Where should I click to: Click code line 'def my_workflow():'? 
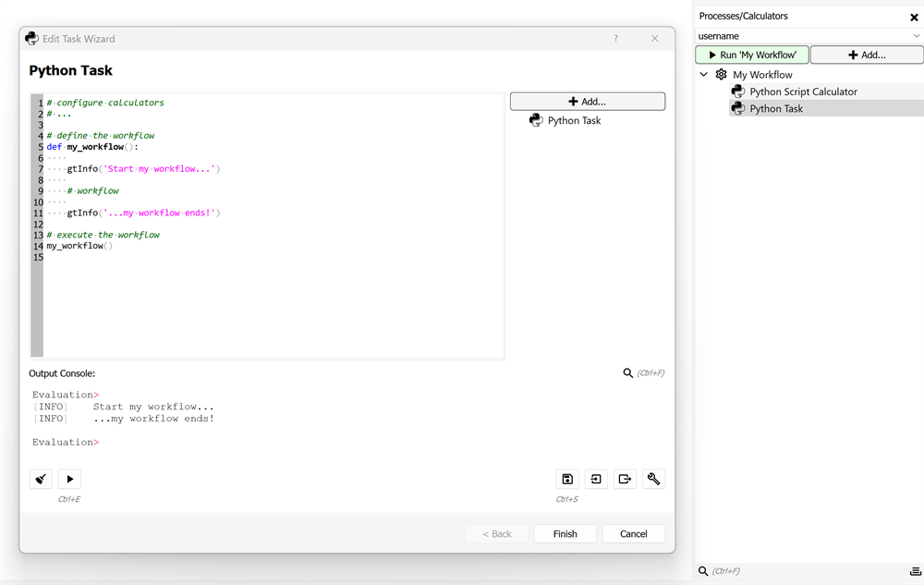point(91,147)
